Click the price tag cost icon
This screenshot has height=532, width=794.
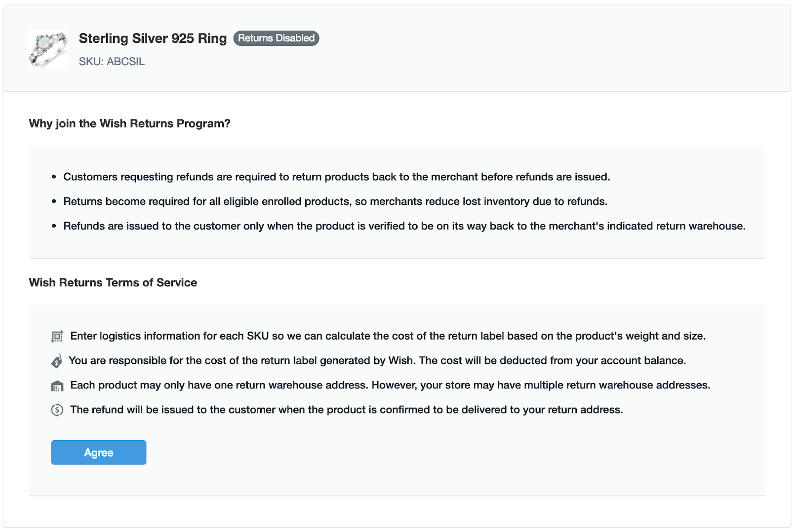pos(57,361)
